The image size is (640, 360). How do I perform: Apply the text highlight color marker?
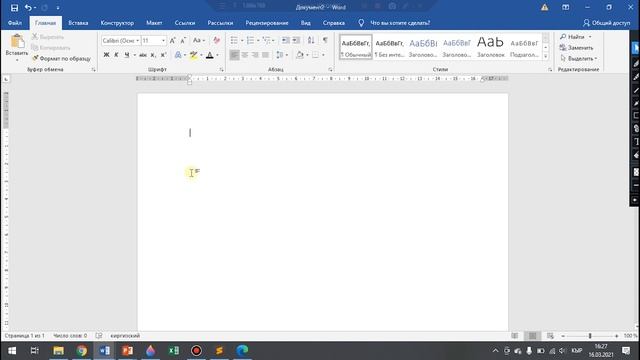pyautogui.click(x=193, y=55)
